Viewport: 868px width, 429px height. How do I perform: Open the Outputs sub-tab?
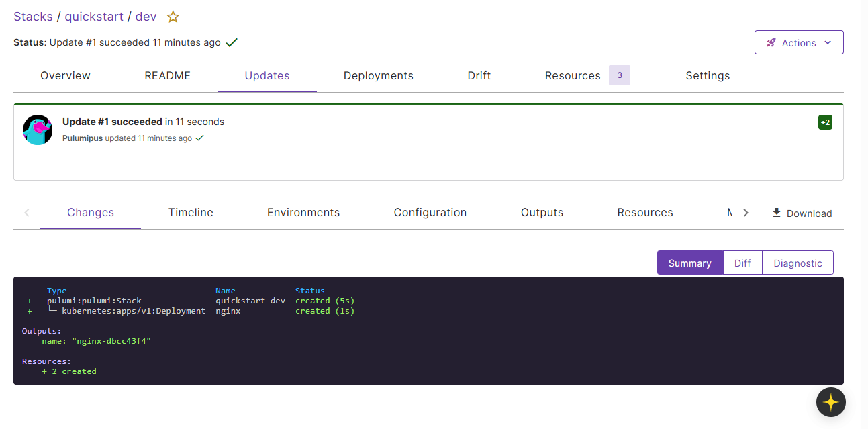point(542,212)
